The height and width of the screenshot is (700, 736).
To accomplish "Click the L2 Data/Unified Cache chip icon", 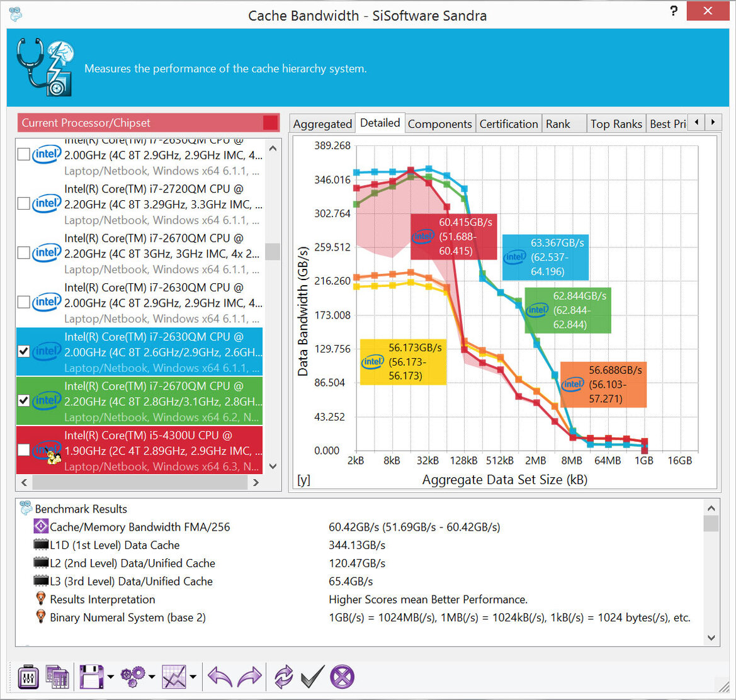I will (42, 563).
